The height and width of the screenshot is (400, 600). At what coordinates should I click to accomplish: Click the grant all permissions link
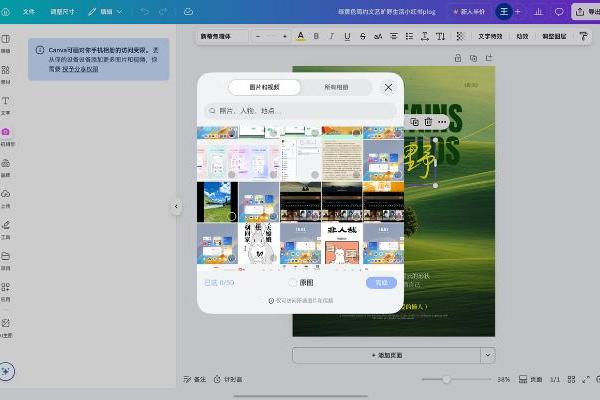pyautogui.click(x=80, y=69)
